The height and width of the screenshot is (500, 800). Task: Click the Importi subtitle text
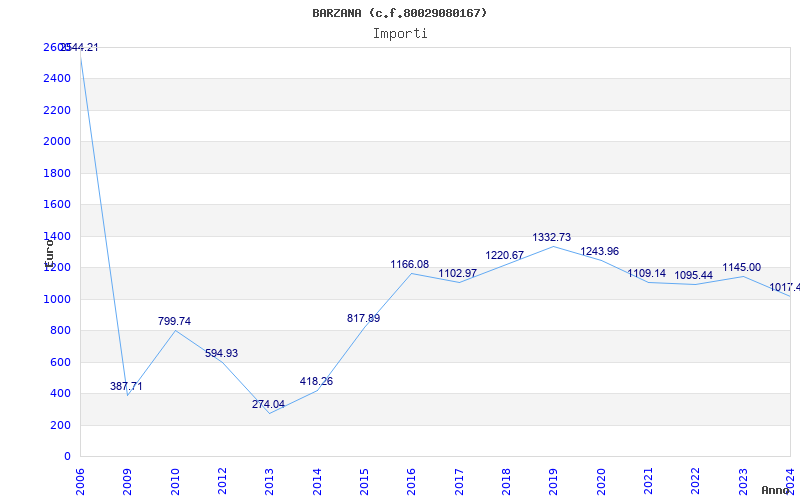pyautogui.click(x=400, y=33)
